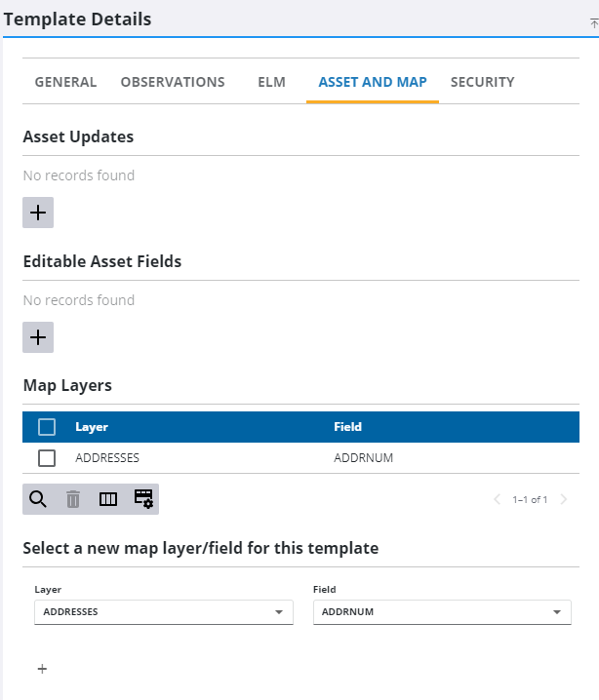
Task: Switch to the ELM tab
Action: pos(271,82)
